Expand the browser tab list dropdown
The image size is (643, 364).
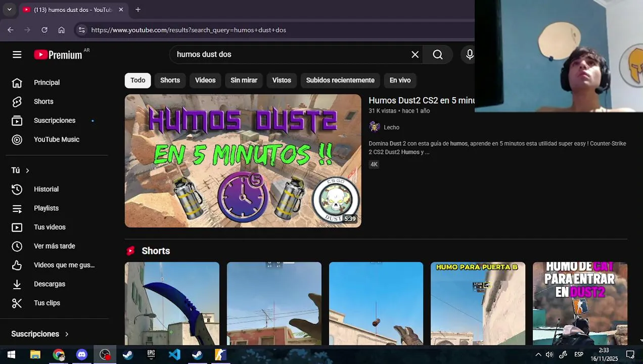(9, 10)
